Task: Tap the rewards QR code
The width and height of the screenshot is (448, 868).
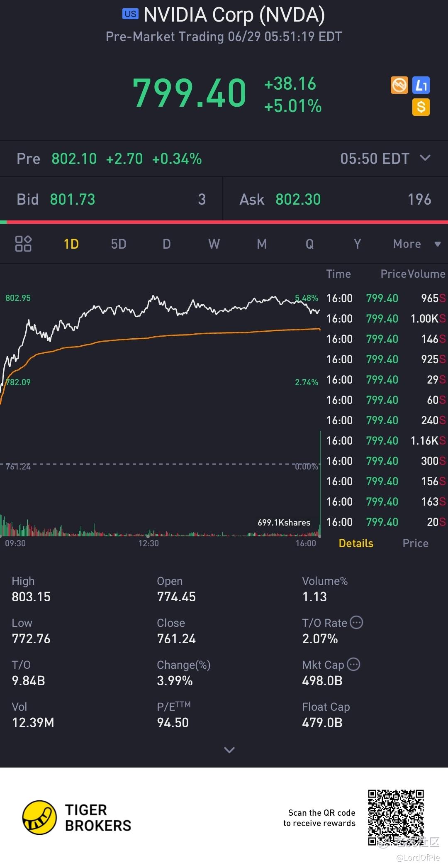Action: (x=396, y=817)
